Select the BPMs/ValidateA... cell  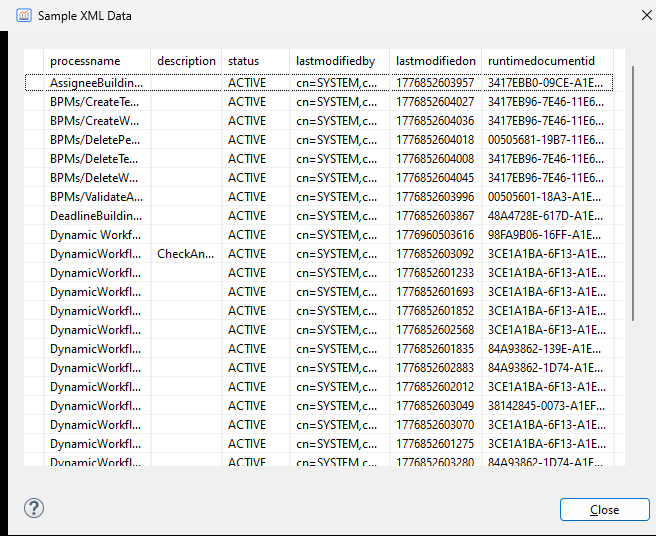[96, 197]
